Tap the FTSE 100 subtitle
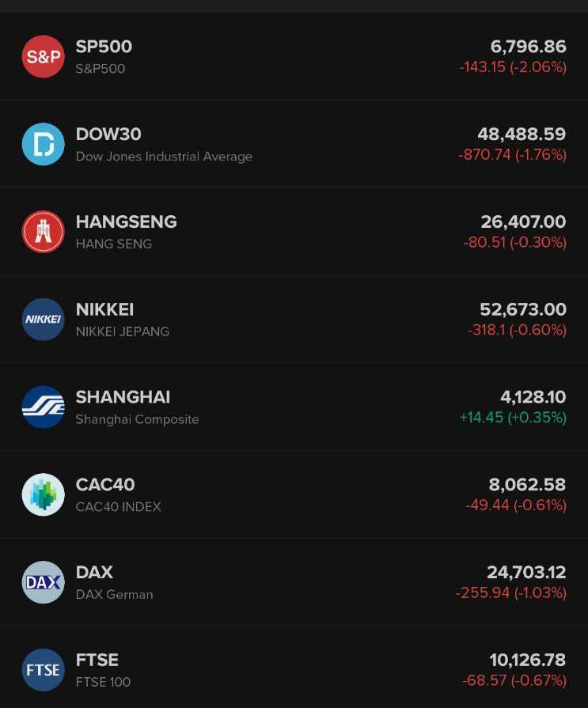This screenshot has height=708, width=588. [103, 682]
